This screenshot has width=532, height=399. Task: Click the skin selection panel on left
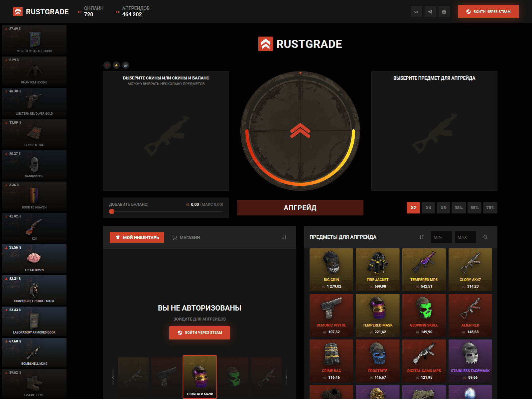[x=166, y=131]
